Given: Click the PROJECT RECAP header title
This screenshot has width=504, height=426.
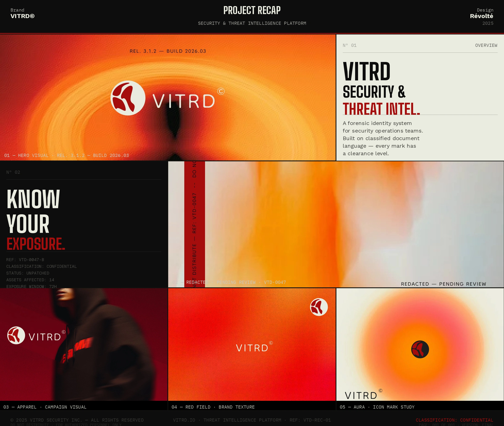Looking at the screenshot, I should pyautogui.click(x=252, y=11).
